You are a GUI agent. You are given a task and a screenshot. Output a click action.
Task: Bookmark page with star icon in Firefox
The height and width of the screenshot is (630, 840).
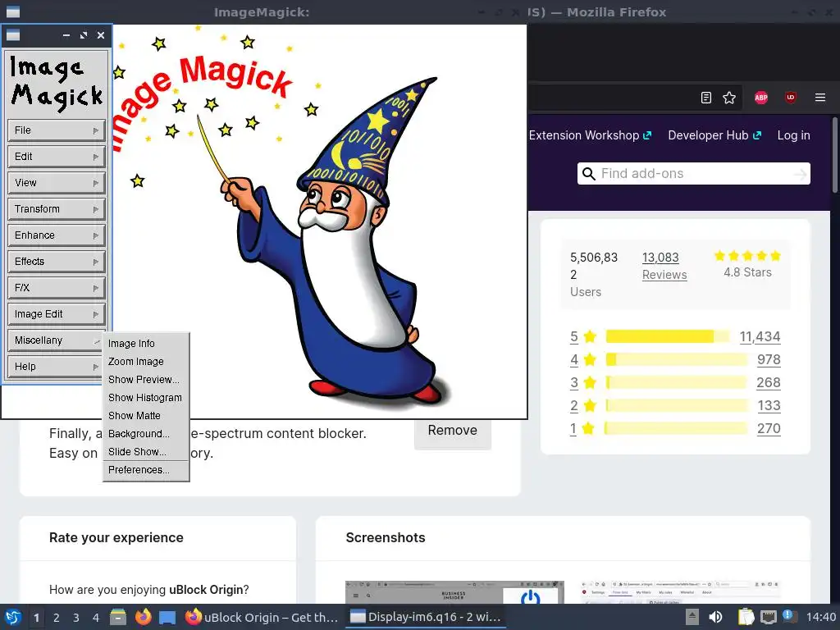point(729,98)
